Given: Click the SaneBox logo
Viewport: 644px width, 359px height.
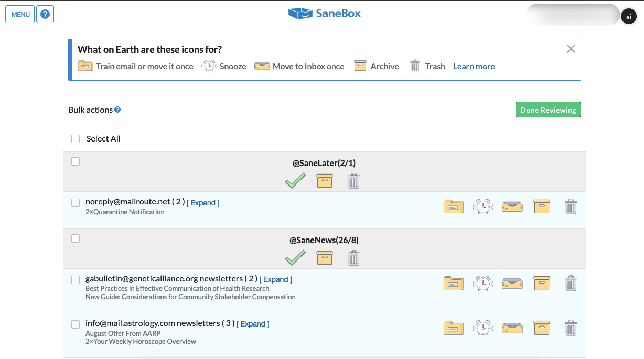Looking at the screenshot, I should point(325,13).
